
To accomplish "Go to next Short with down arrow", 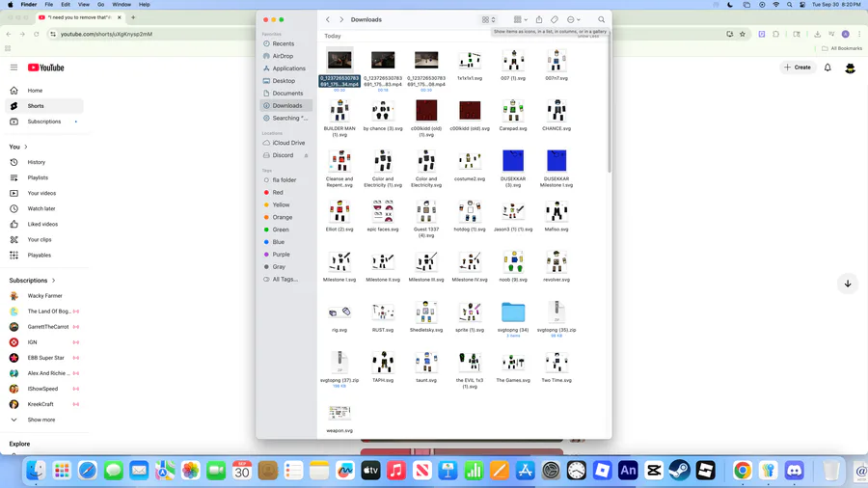I will click(848, 284).
